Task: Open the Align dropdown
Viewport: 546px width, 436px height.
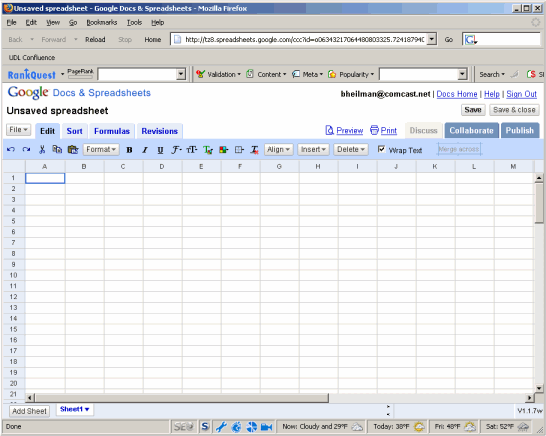Action: pyautogui.click(x=279, y=149)
